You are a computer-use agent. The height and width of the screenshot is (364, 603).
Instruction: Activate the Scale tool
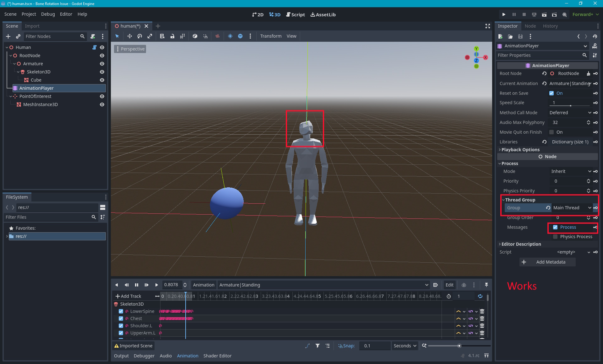[x=150, y=36]
